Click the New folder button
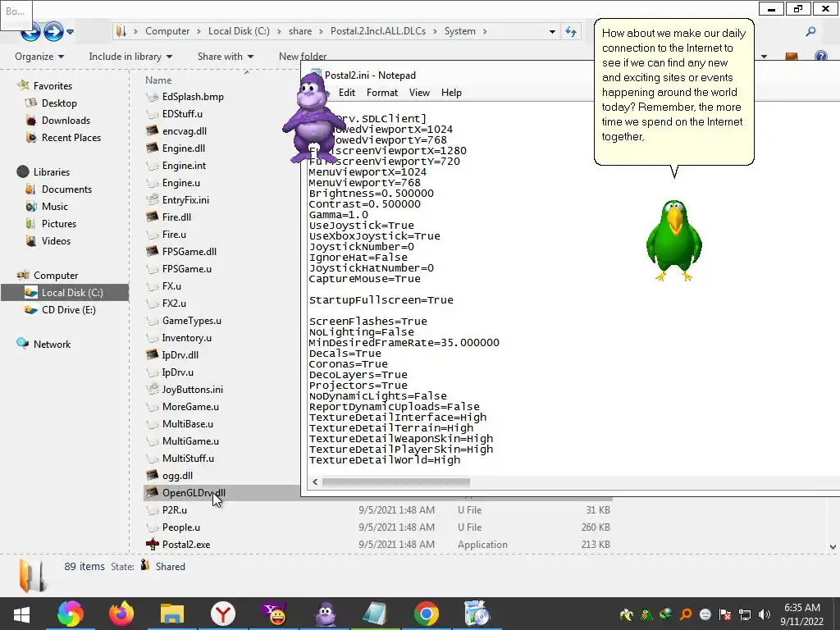 click(x=303, y=57)
